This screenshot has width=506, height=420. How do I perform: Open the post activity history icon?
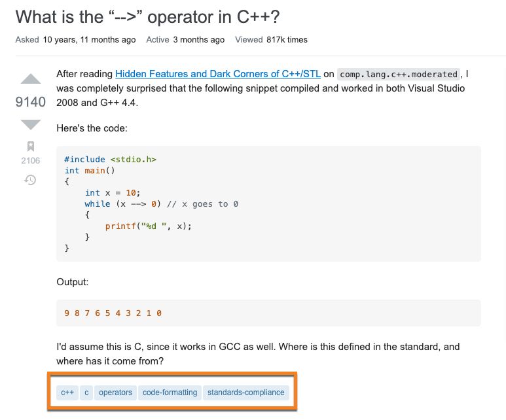(x=30, y=180)
